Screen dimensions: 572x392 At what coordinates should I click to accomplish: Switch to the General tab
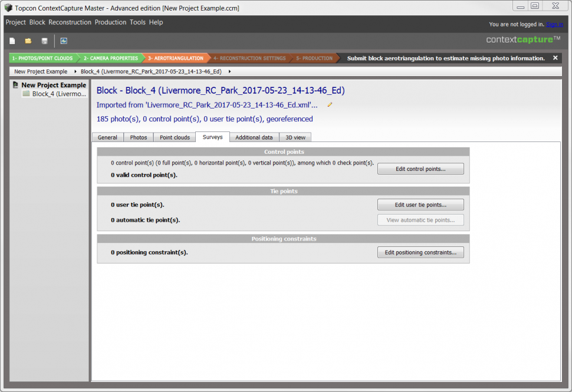107,137
